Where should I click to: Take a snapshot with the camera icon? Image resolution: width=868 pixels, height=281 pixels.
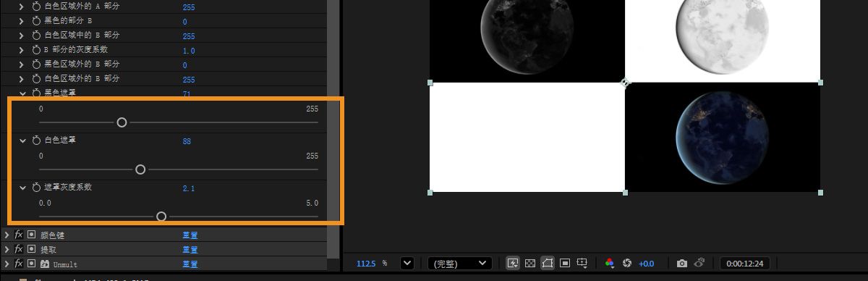pos(681,263)
